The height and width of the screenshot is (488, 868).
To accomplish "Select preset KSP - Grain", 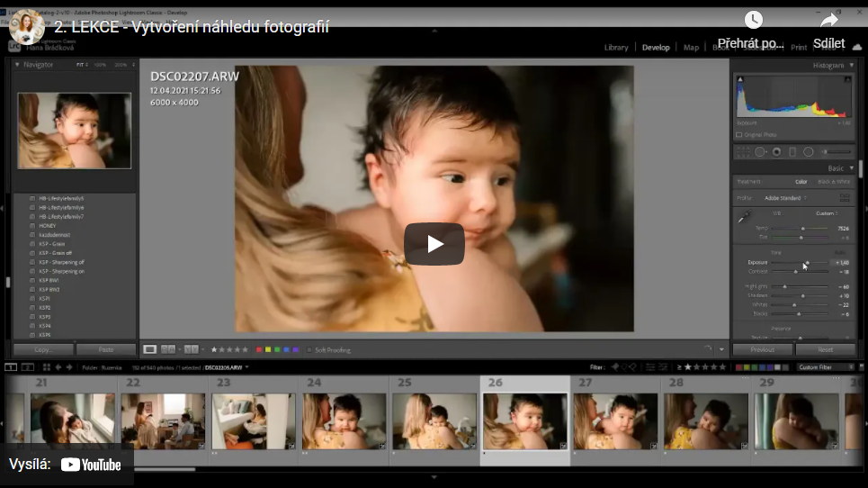I will [x=52, y=244].
